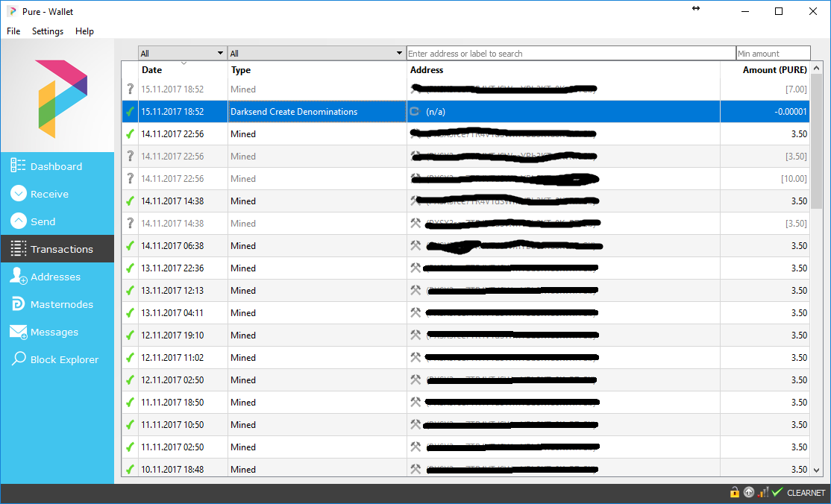Select date "13.11.2017 12:13"

172,291
